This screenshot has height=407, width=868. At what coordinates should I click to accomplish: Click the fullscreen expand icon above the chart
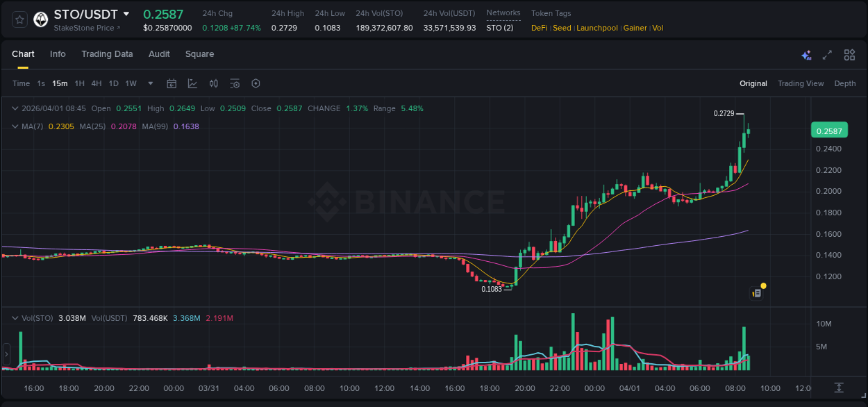click(828, 54)
